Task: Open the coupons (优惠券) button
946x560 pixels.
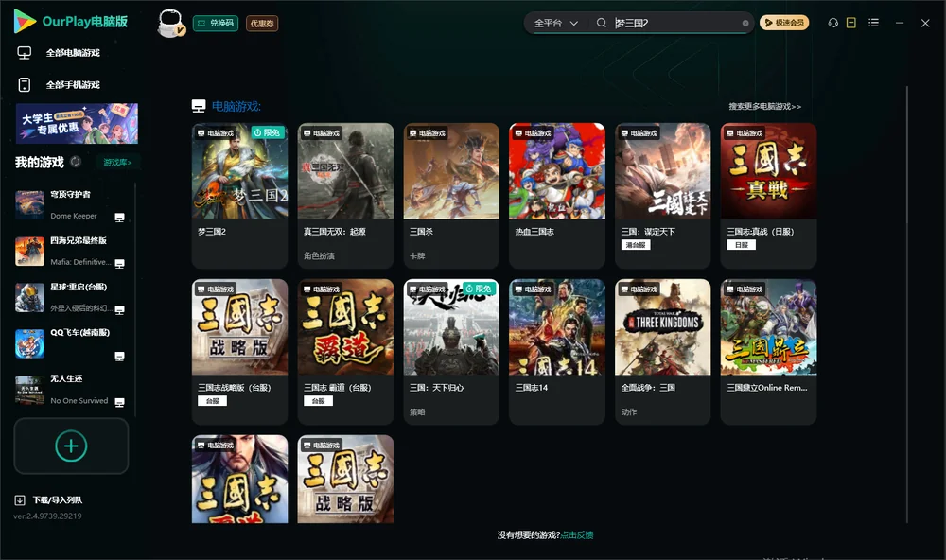Action: (262, 24)
